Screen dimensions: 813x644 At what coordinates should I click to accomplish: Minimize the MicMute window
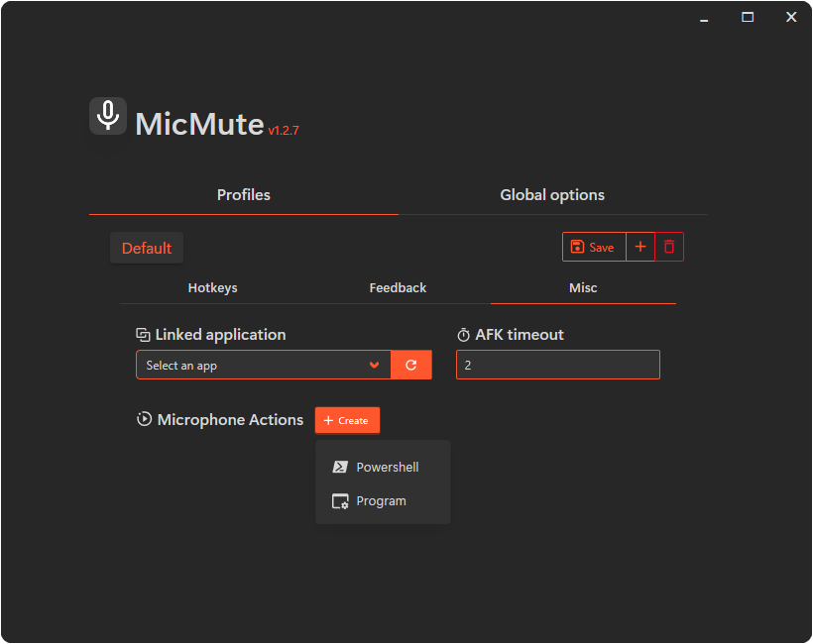pos(704,18)
